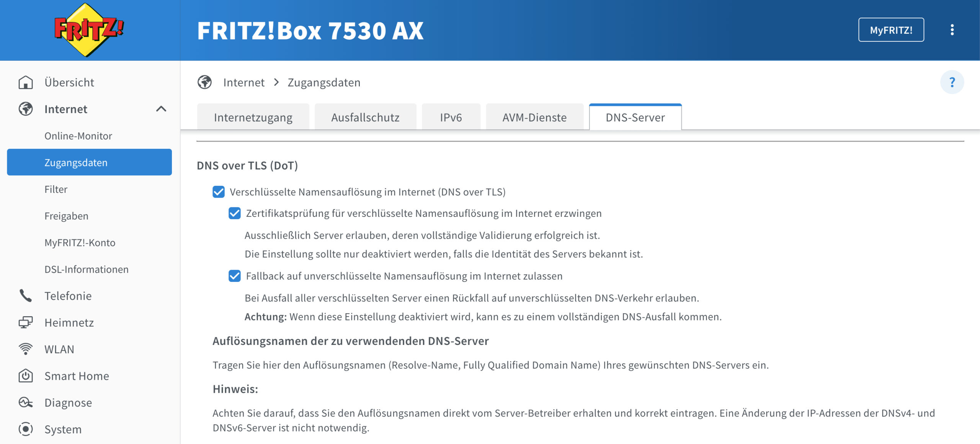The width and height of the screenshot is (980, 444).
Task: Expand the Heimnetz sidebar section
Action: (x=69, y=322)
